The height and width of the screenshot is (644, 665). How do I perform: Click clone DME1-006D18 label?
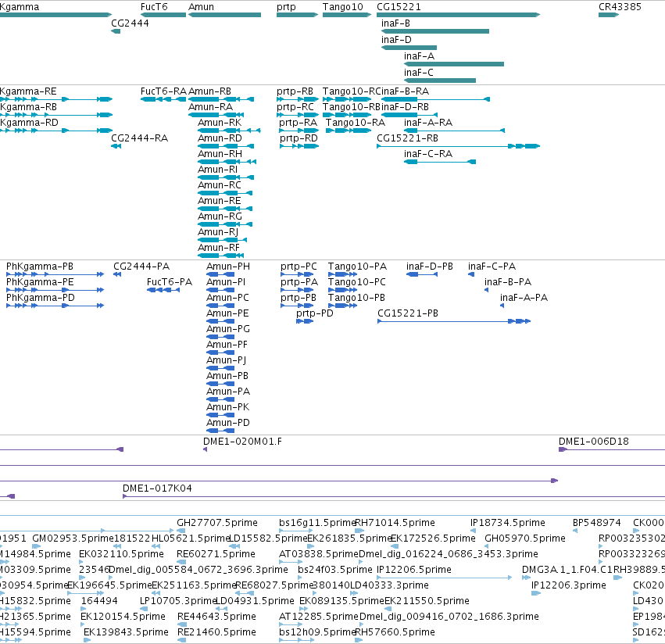[x=593, y=442]
